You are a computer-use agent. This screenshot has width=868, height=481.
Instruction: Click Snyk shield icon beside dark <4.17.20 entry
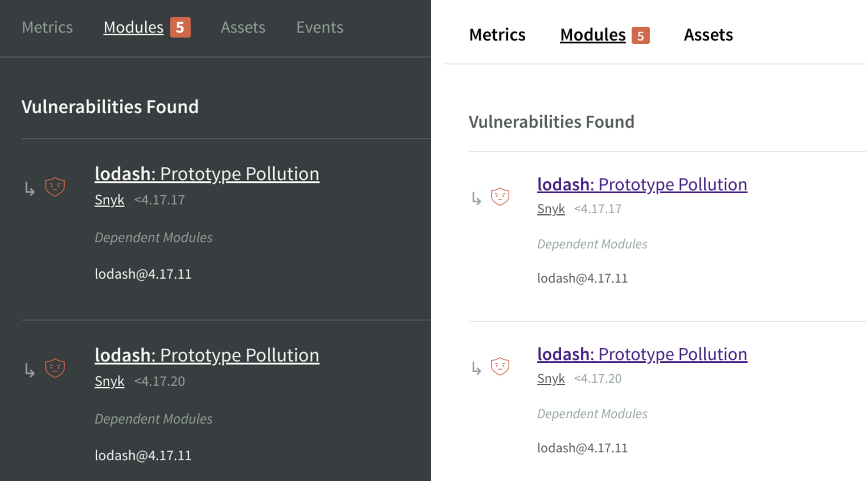click(55, 368)
